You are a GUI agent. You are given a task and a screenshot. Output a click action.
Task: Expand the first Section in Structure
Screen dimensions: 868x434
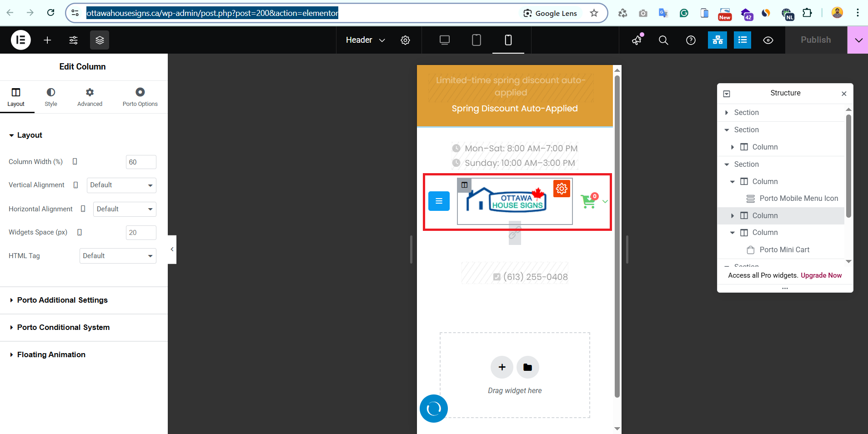(x=727, y=112)
